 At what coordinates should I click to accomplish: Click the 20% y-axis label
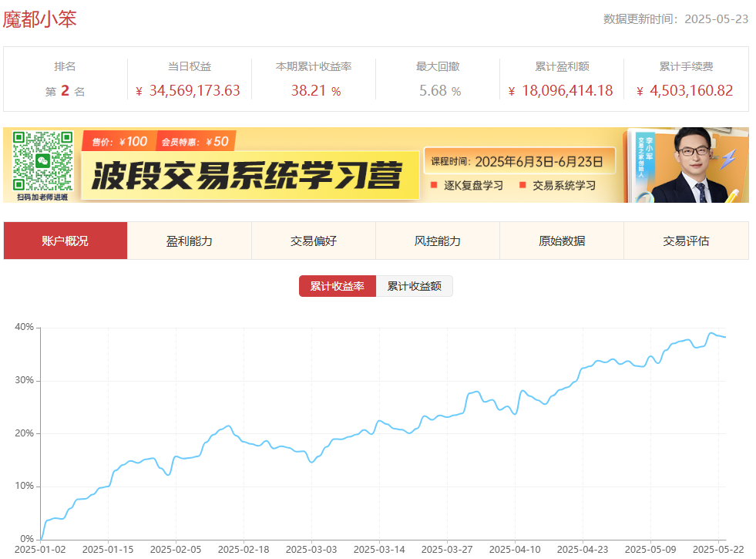coord(24,433)
